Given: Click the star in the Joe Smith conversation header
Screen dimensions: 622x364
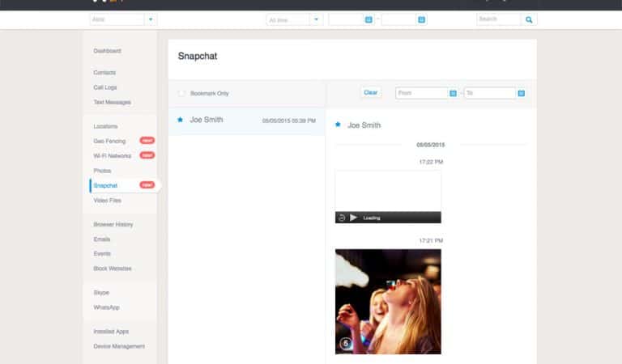Looking at the screenshot, I should click(x=338, y=125).
